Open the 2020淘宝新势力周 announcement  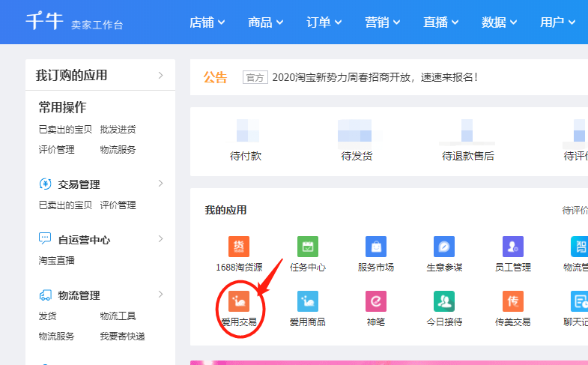click(375, 77)
